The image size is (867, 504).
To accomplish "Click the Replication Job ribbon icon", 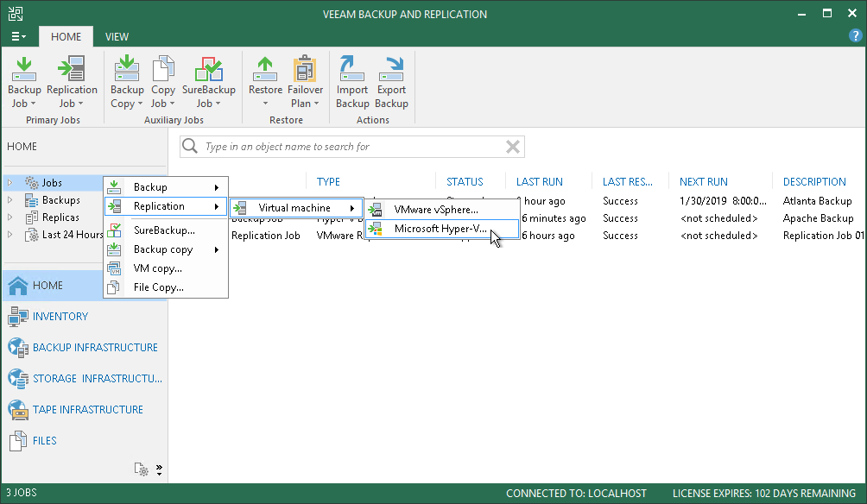I will tap(72, 69).
